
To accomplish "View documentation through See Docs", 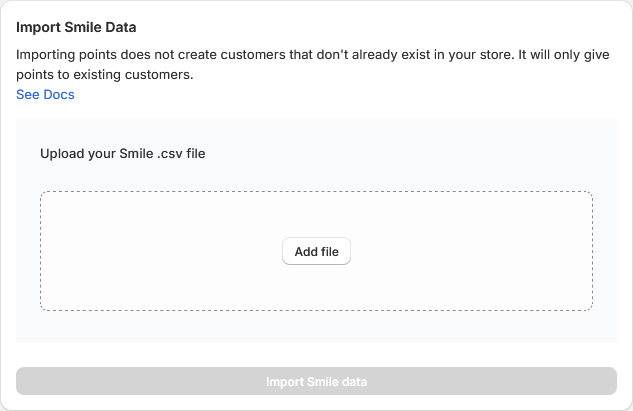I will pos(45,95).
